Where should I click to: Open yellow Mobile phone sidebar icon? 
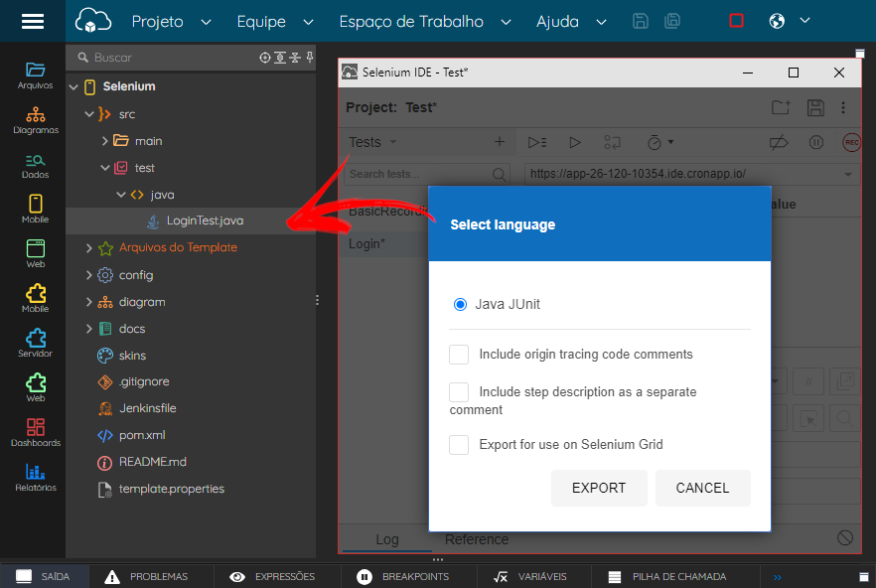35,209
